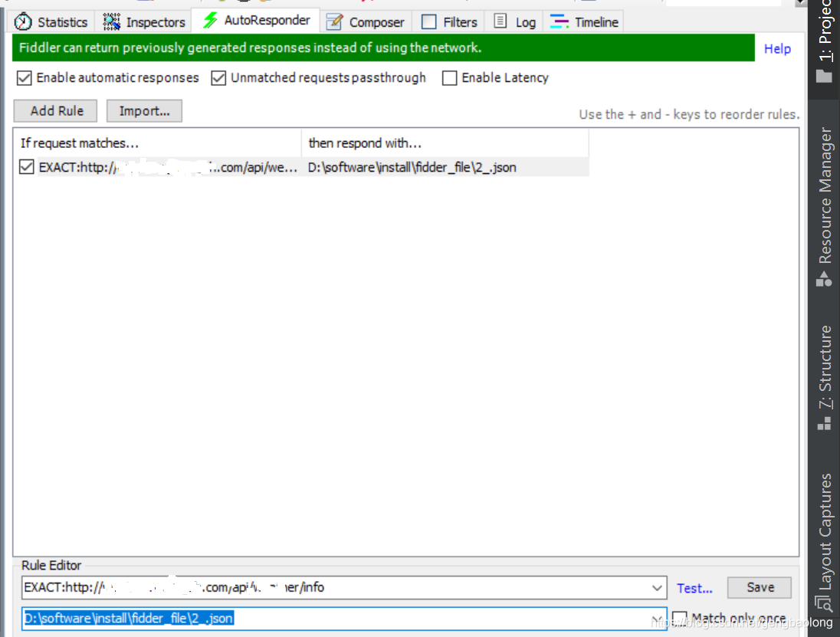Image resolution: width=840 pixels, height=637 pixels.
Task: Open the Log tab
Action: pos(514,22)
